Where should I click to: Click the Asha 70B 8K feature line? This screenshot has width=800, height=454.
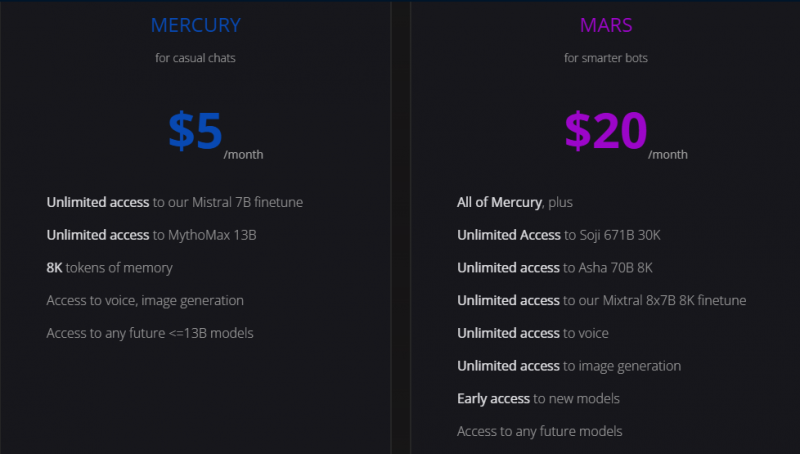click(555, 268)
